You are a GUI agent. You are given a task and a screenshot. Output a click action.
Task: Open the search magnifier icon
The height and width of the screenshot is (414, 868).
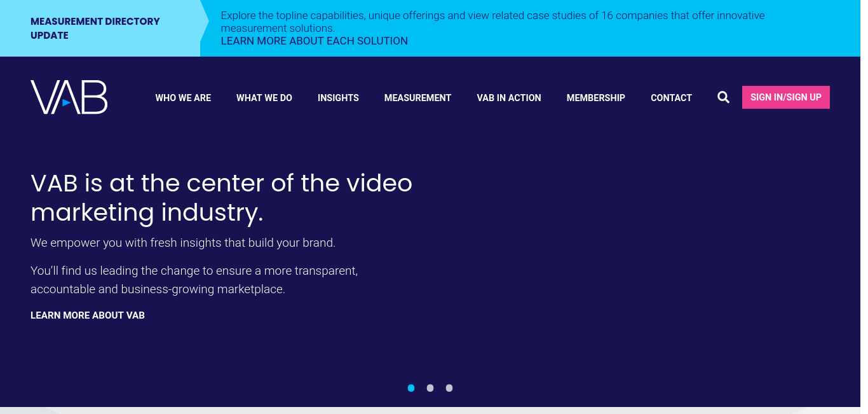(723, 97)
